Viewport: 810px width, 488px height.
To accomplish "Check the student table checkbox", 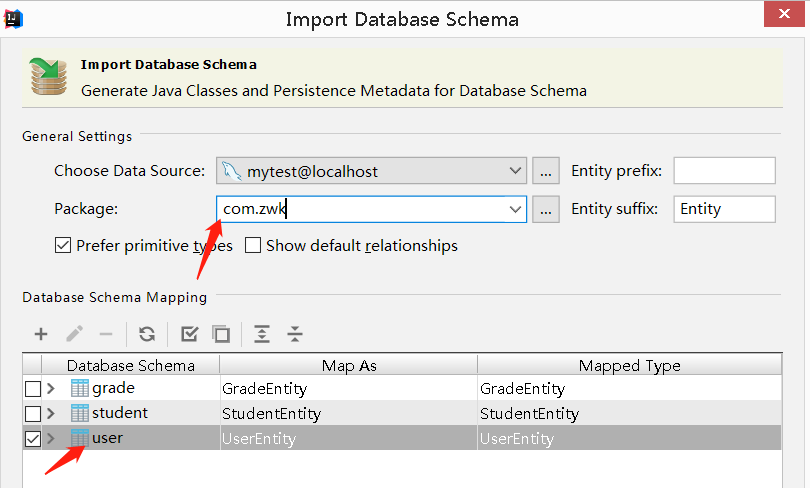I will [x=33, y=413].
